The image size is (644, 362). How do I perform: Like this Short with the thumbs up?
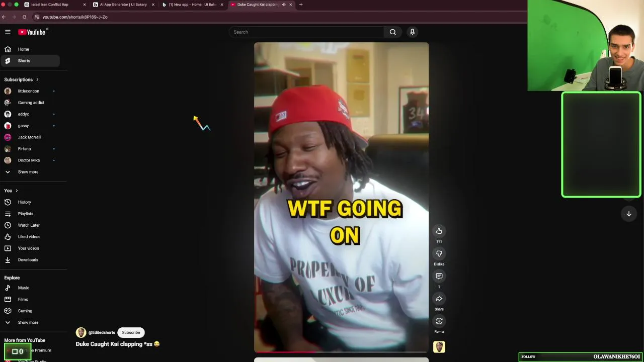439,231
